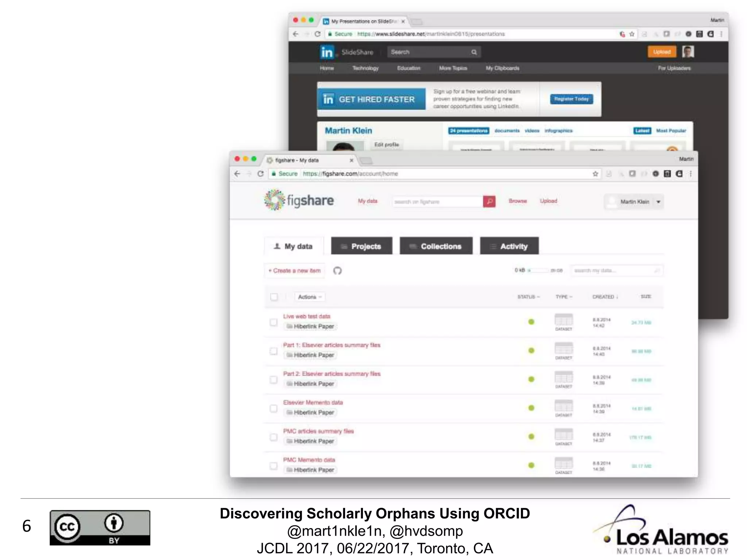Click green status dot for Live web test data

point(531,322)
